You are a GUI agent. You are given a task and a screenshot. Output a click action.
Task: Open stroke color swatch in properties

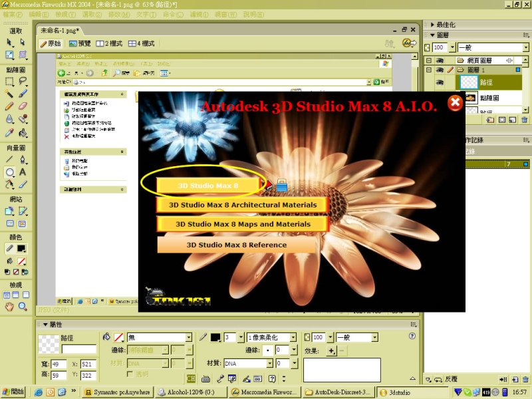[215, 337]
